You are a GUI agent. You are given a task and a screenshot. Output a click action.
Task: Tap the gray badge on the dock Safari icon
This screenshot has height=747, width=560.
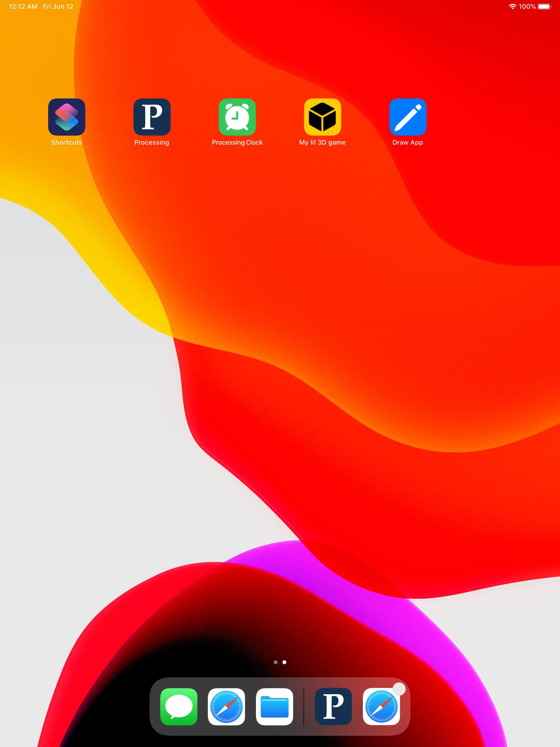(x=399, y=689)
